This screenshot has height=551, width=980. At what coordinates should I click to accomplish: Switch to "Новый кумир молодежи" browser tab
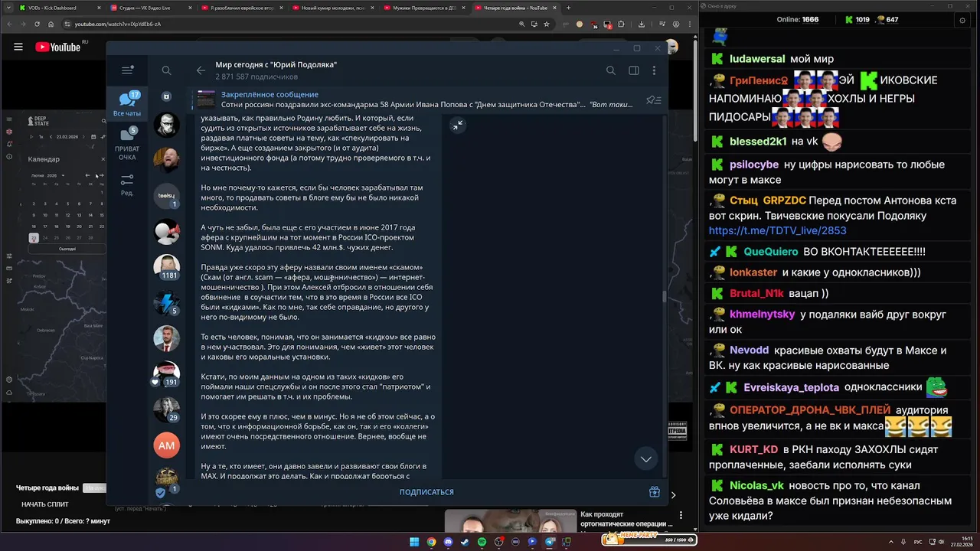click(x=333, y=8)
